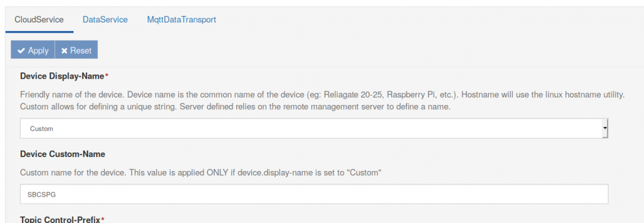The height and width of the screenshot is (223, 644).
Task: Click the red asterisk beside Topic Control-Prefix
Action: click(x=103, y=220)
